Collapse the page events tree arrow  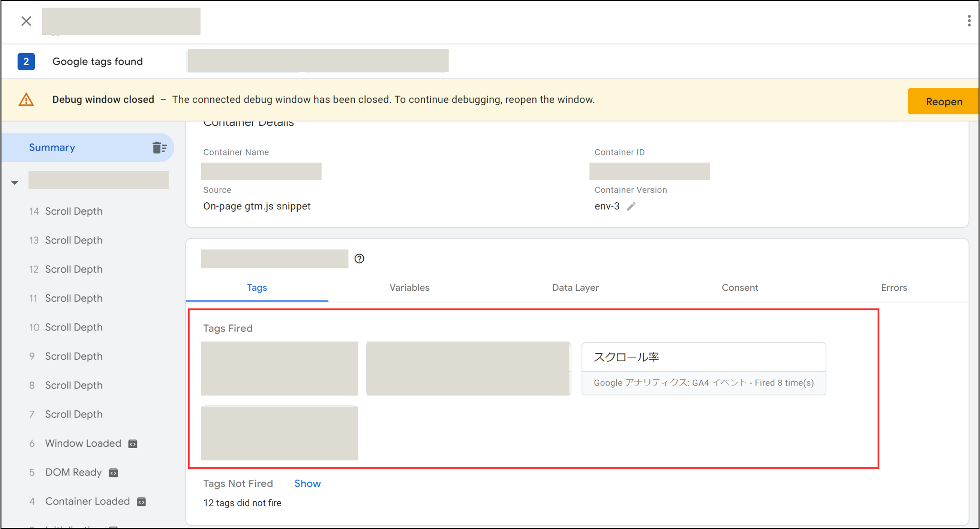point(15,183)
